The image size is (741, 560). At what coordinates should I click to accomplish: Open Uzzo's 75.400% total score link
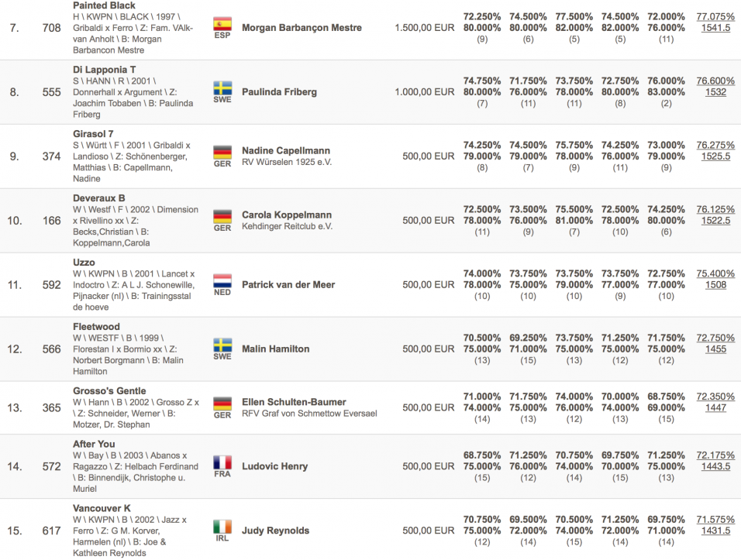click(715, 273)
